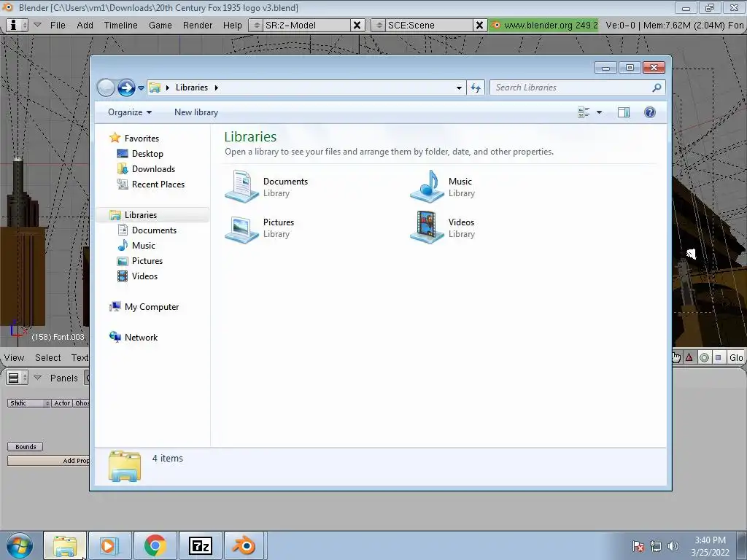Select Documents in navigation pane tree
This screenshot has width=747, height=560.
(154, 230)
